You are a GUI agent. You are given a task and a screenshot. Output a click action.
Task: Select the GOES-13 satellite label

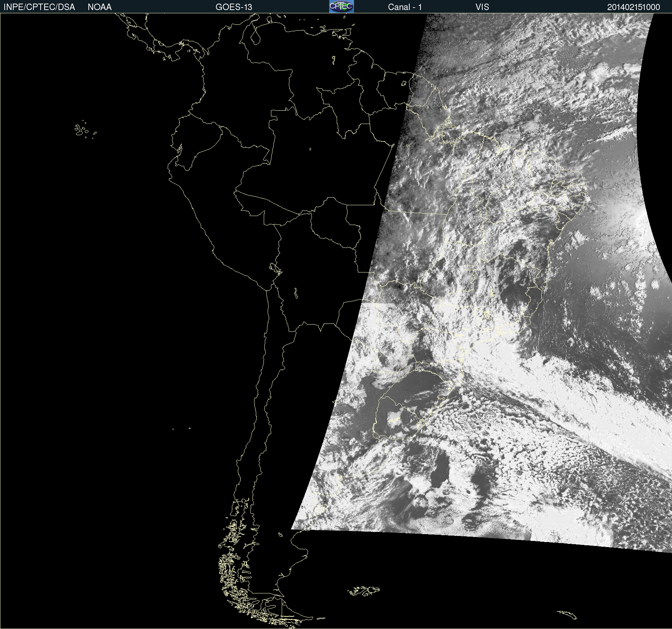[x=234, y=7]
